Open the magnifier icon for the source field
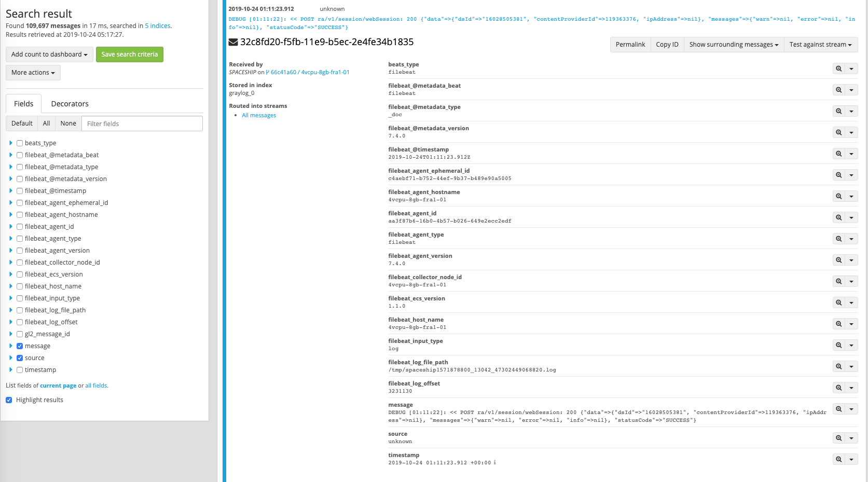This screenshot has width=868, height=482. 839,438
